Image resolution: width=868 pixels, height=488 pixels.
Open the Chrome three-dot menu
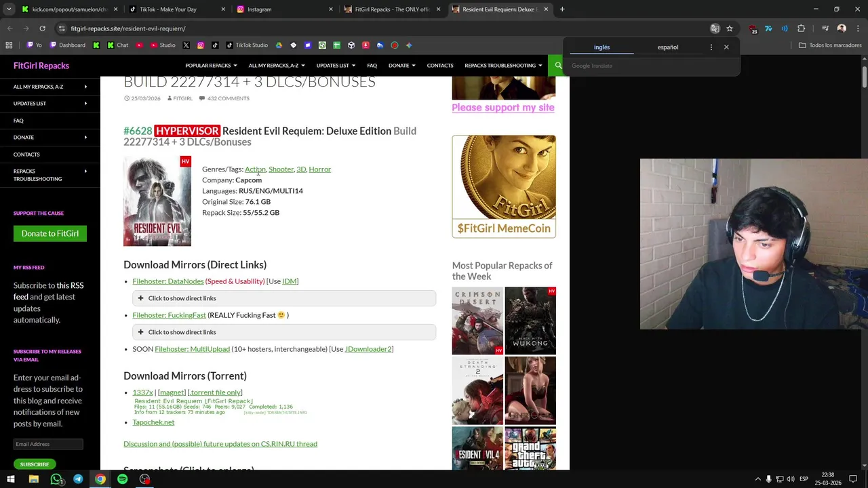point(858,28)
